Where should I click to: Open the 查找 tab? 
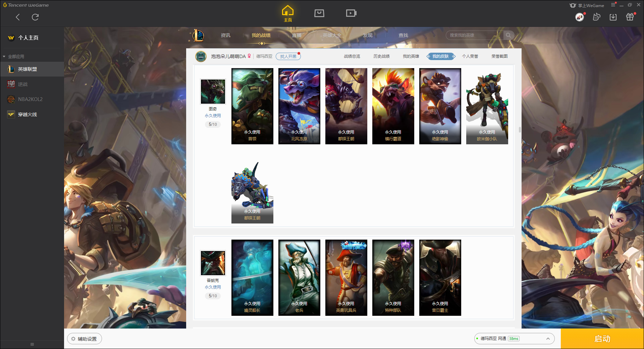(403, 35)
